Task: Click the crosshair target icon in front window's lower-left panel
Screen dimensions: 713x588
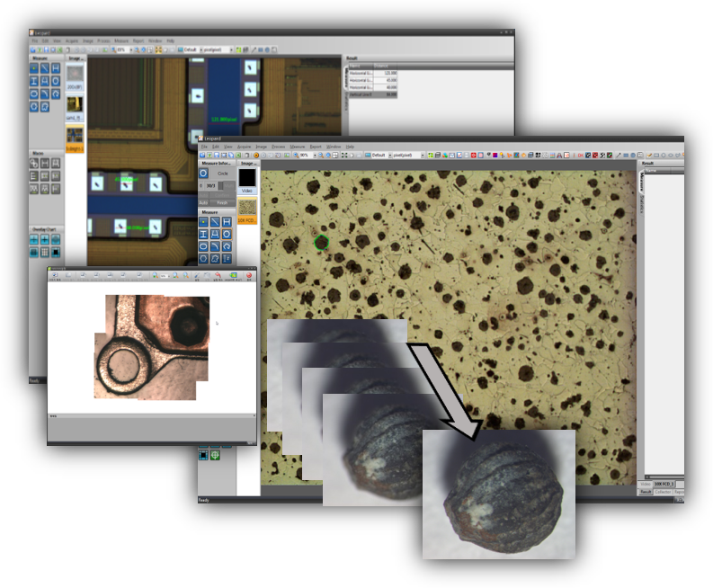Action: [215, 455]
